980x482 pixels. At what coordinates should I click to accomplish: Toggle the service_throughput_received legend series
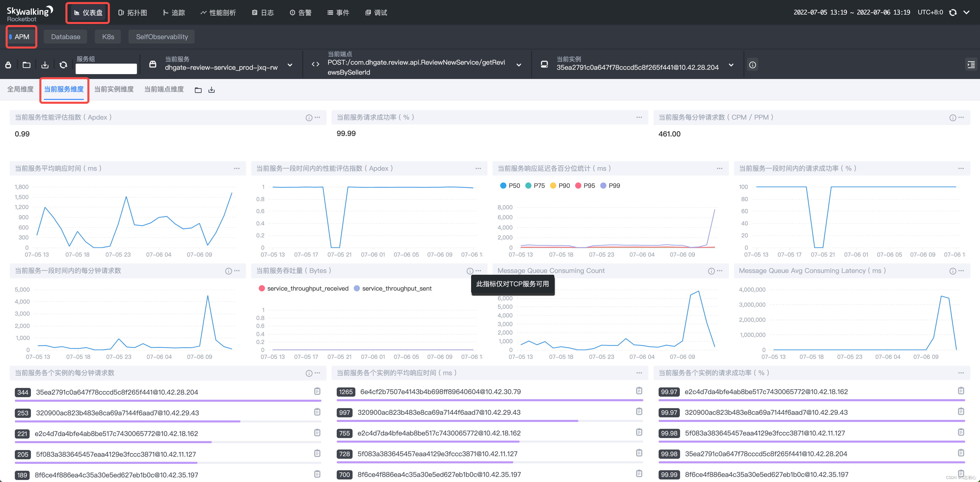pos(304,289)
